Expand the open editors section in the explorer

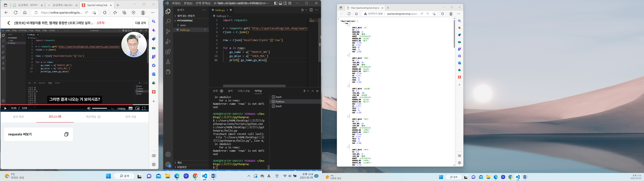point(191,16)
